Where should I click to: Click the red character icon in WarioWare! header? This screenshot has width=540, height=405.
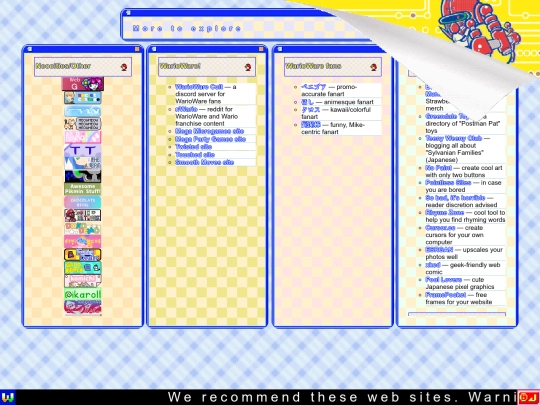pyautogui.click(x=248, y=67)
